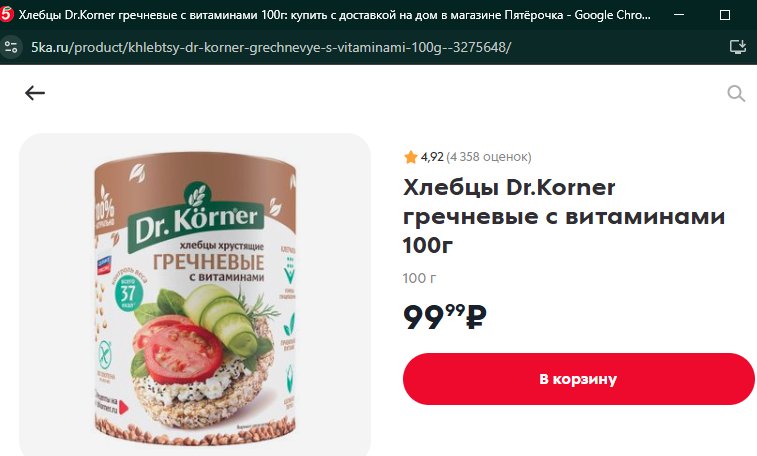Viewport: 757px width, 456px height.
Task: Click the 5ka.ru URL address field
Action: [271, 47]
